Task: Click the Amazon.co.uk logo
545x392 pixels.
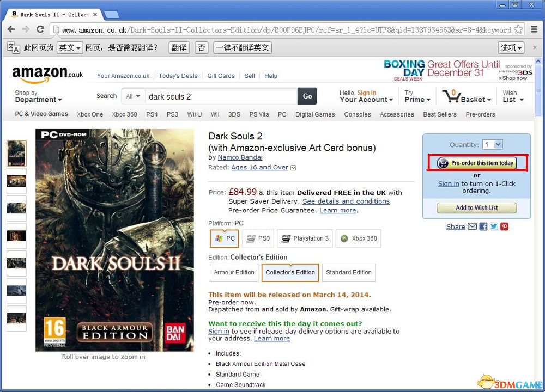Action: coord(47,74)
